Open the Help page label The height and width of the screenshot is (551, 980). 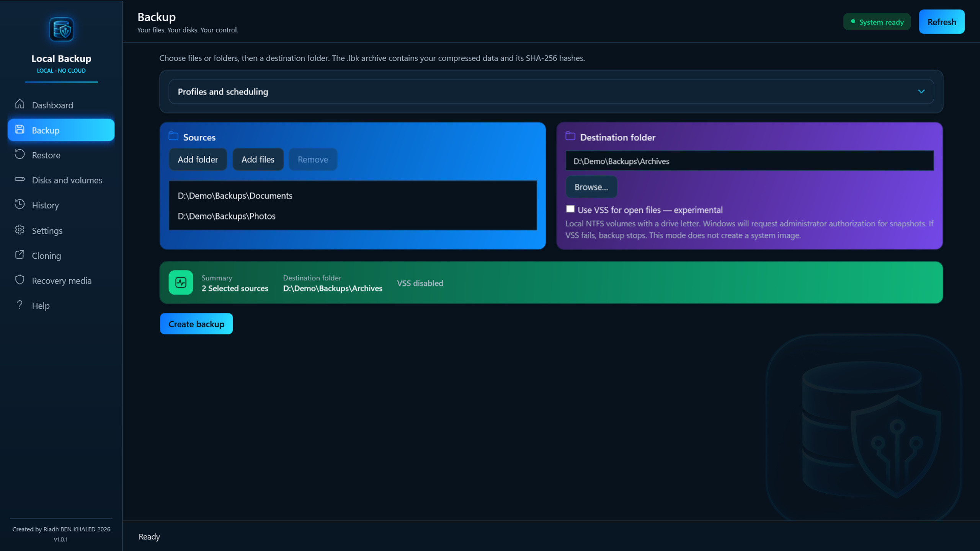[41, 305]
